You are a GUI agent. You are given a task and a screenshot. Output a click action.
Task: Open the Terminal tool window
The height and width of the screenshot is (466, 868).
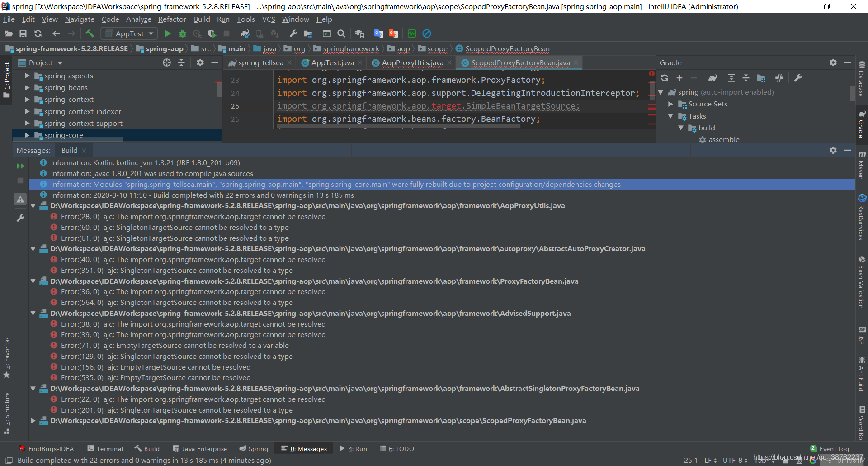pyautogui.click(x=105, y=448)
